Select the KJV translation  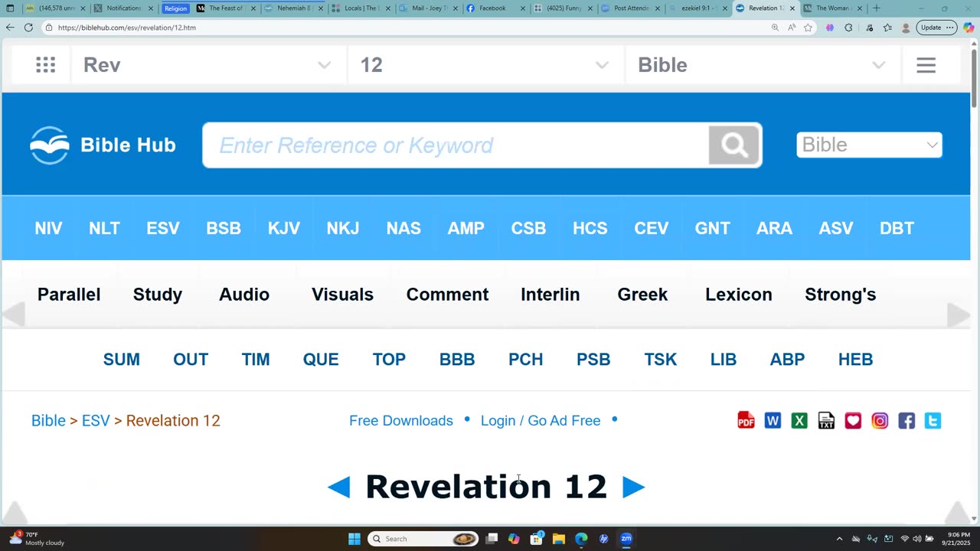(283, 228)
